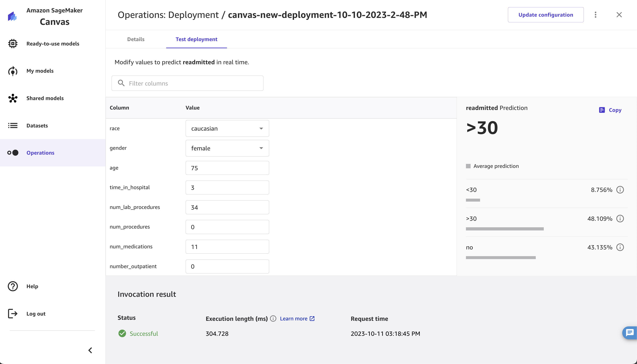Click the Filter columns search bar

pos(187,83)
